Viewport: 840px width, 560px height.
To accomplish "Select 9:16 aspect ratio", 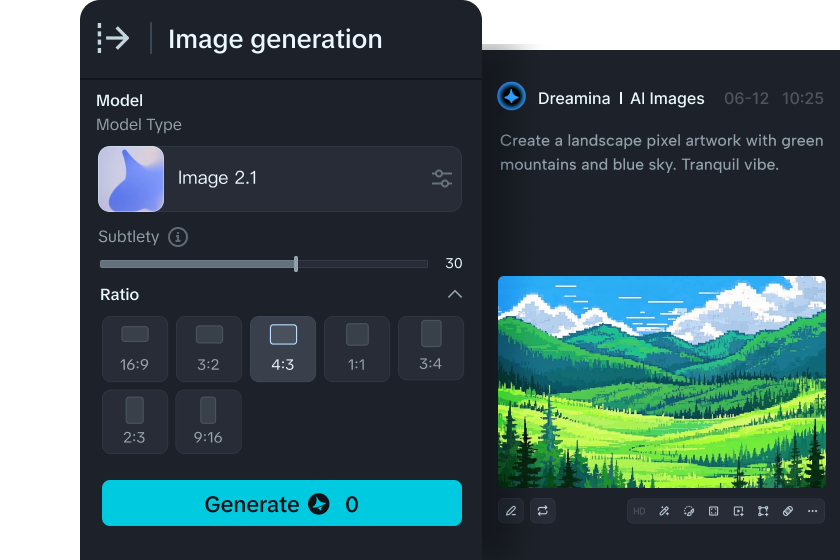I will pos(208,422).
